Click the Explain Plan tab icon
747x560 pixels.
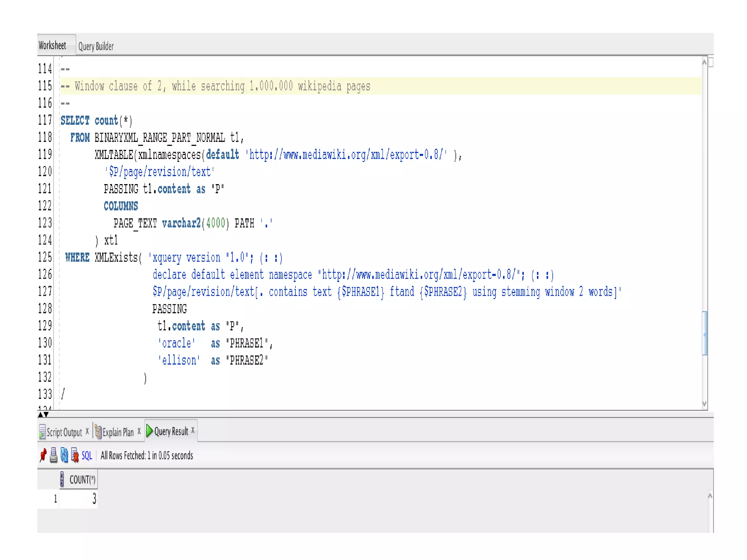click(x=98, y=432)
